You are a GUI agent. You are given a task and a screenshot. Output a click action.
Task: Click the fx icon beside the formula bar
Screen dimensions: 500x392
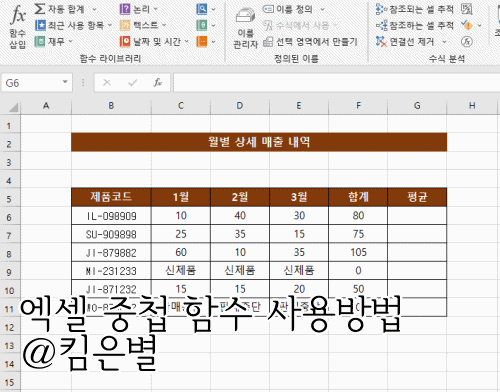tap(158, 83)
